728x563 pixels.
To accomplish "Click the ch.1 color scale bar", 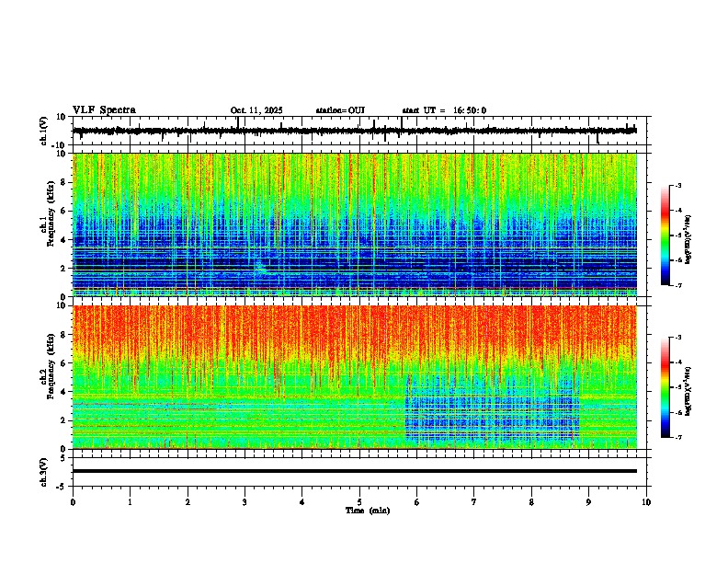I will click(665, 236).
